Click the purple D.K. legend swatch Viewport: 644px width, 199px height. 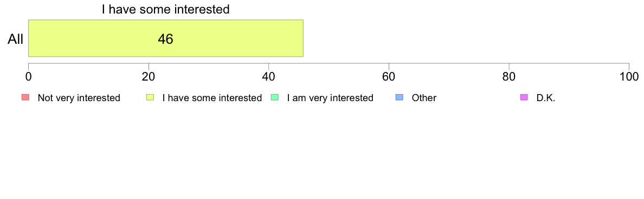[524, 97]
